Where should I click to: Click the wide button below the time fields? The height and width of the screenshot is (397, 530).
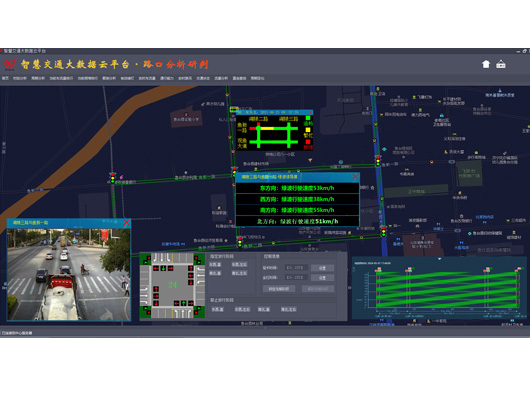coord(279,289)
